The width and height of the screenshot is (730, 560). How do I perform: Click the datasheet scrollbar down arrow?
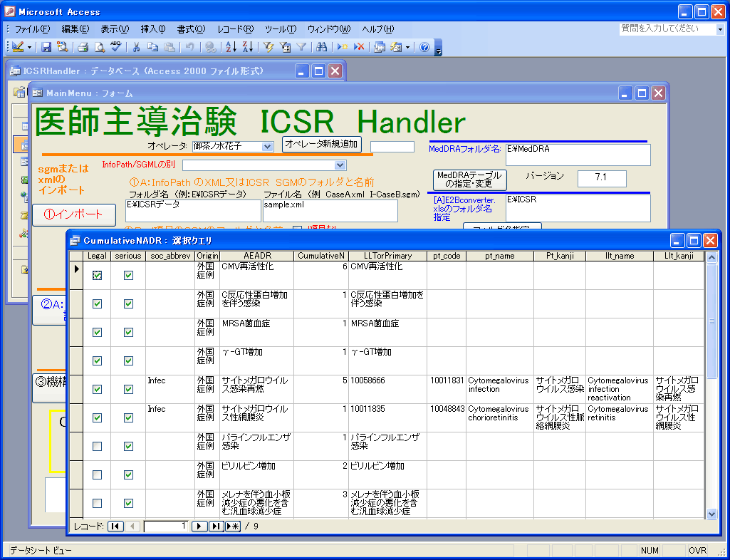click(711, 514)
